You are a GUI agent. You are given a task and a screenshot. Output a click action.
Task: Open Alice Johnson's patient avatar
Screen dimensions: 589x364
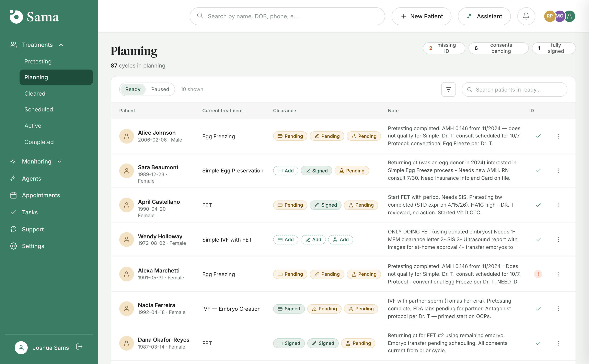[x=126, y=136]
